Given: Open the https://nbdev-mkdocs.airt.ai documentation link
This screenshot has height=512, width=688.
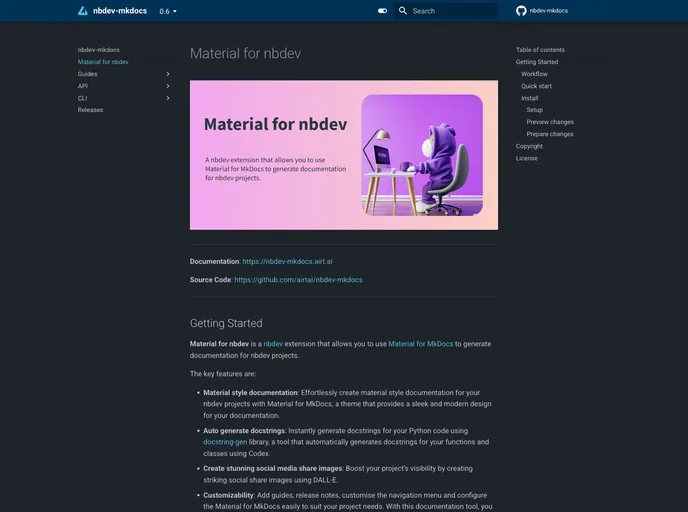Looking at the screenshot, I should (287, 261).
